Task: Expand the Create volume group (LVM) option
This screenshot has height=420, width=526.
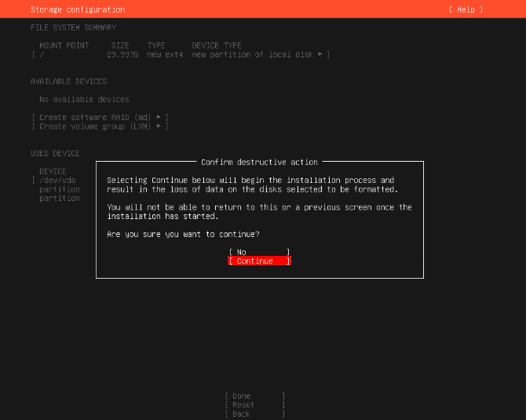Action: point(100,126)
